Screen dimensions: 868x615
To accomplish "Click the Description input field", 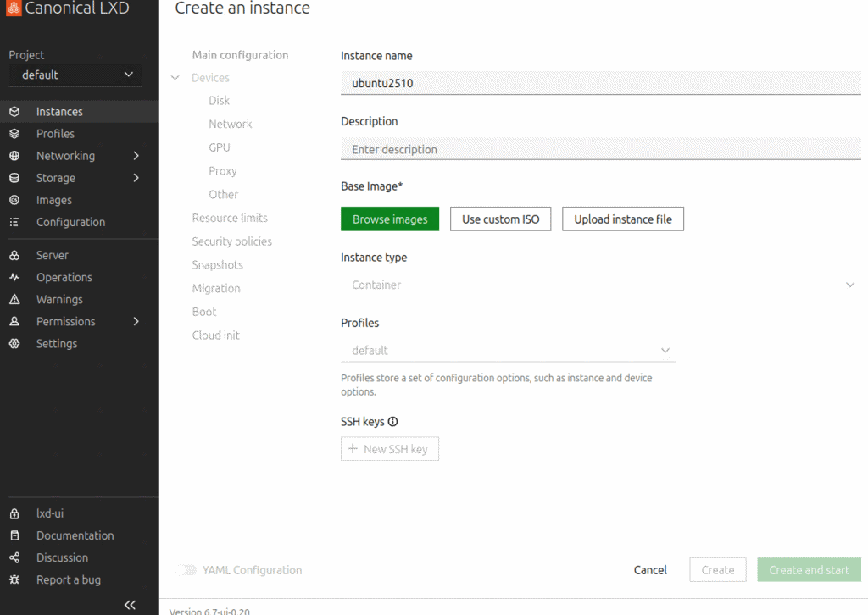I will (600, 149).
